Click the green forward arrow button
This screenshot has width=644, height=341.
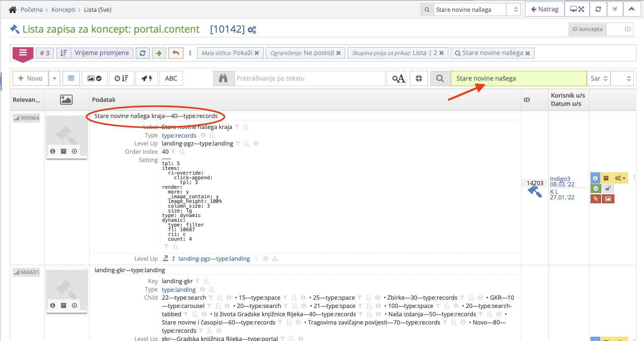tap(159, 53)
